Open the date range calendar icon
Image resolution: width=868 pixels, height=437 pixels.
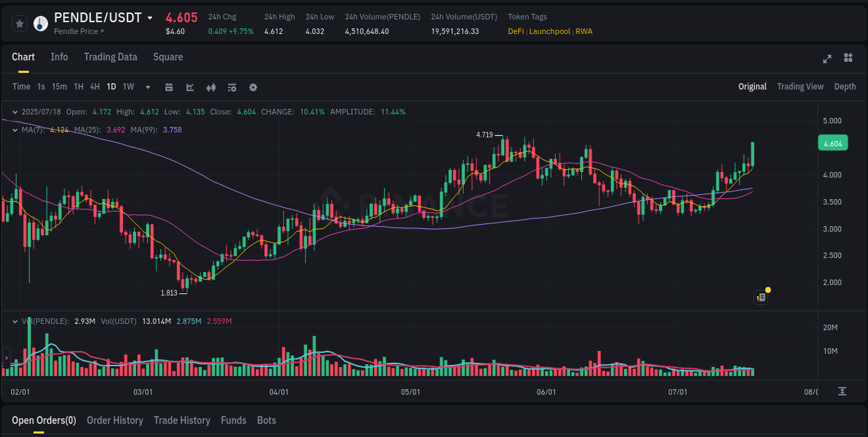pyautogui.click(x=169, y=87)
